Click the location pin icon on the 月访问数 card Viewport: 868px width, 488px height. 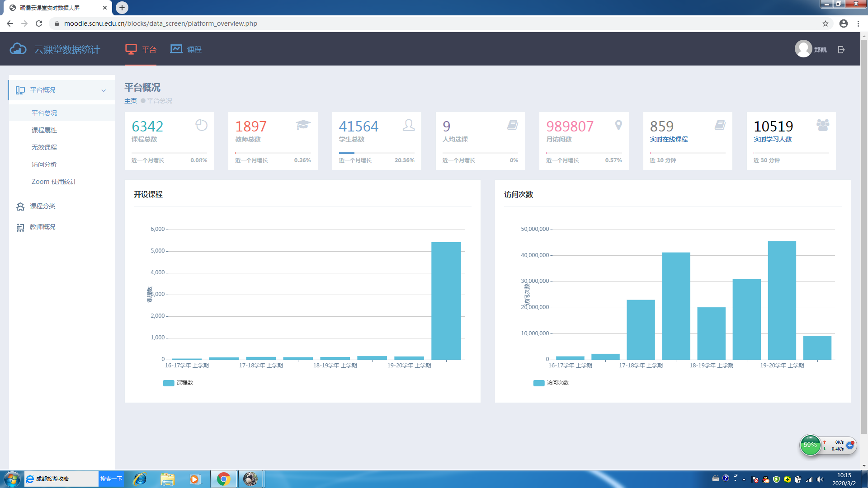(618, 125)
